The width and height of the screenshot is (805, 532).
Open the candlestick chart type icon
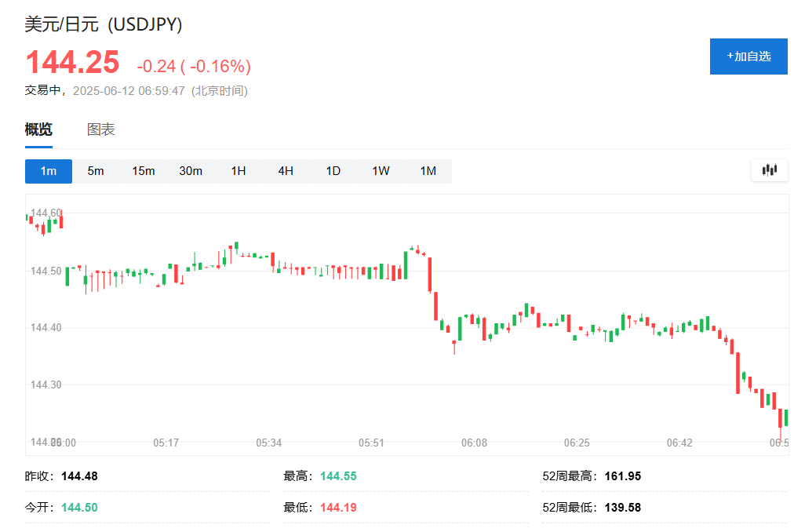click(x=769, y=170)
